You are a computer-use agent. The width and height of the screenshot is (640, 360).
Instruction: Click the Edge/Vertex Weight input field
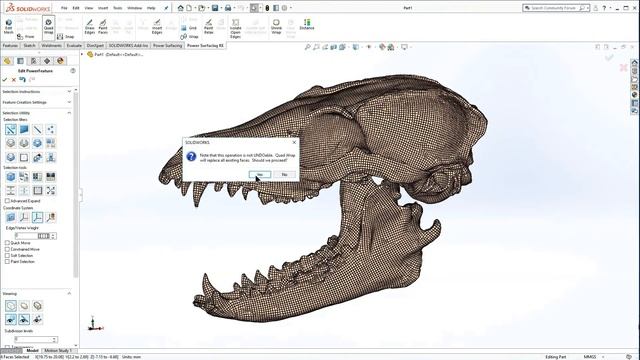click(26, 236)
